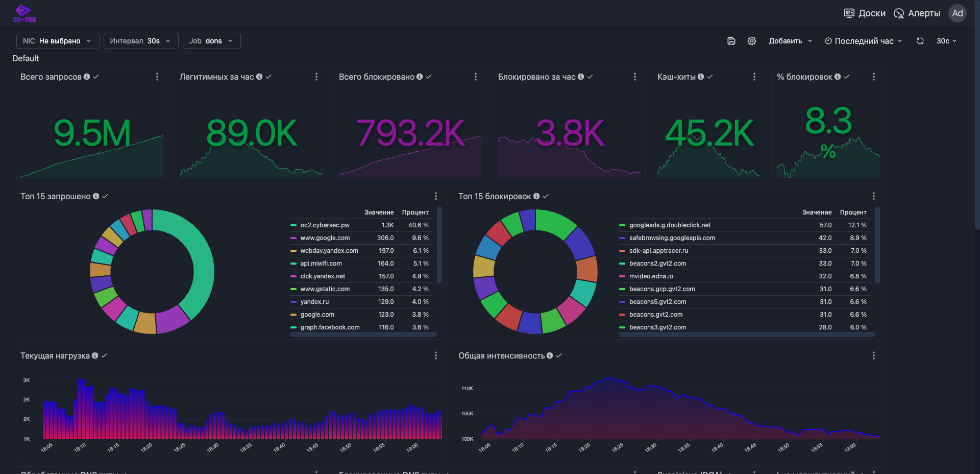This screenshot has width=980, height=474.
Task: Select the oc2.cybersec.pw legend entry
Action: coord(325,225)
